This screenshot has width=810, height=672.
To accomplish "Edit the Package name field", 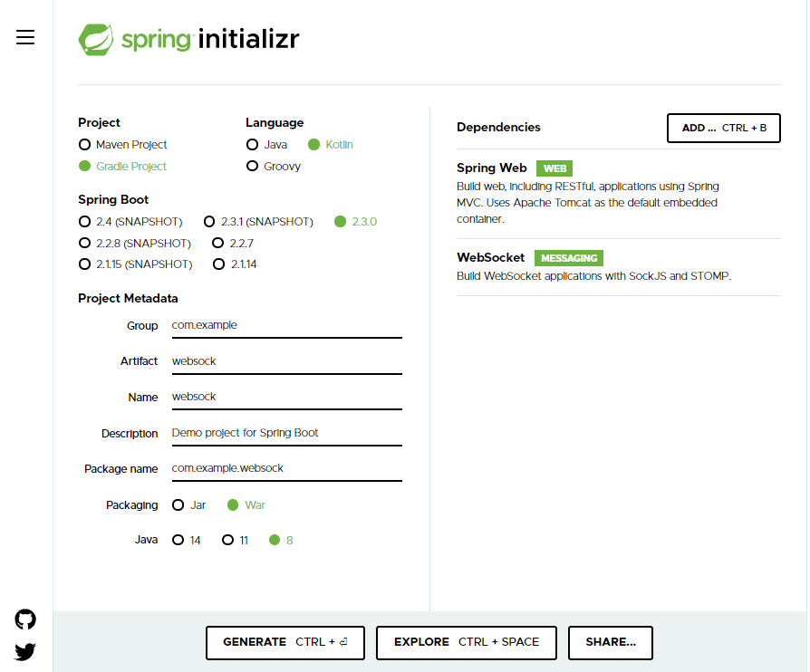I will click(x=286, y=468).
